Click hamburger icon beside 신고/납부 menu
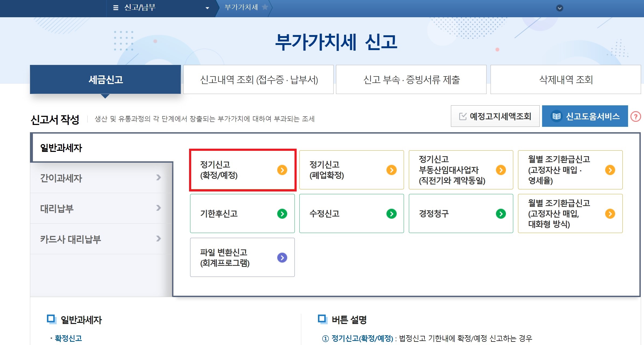This screenshot has width=644, height=345. (x=116, y=8)
